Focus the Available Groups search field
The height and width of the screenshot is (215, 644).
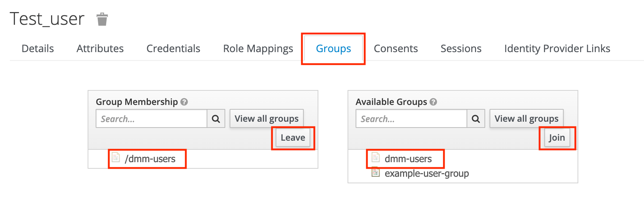tap(411, 119)
